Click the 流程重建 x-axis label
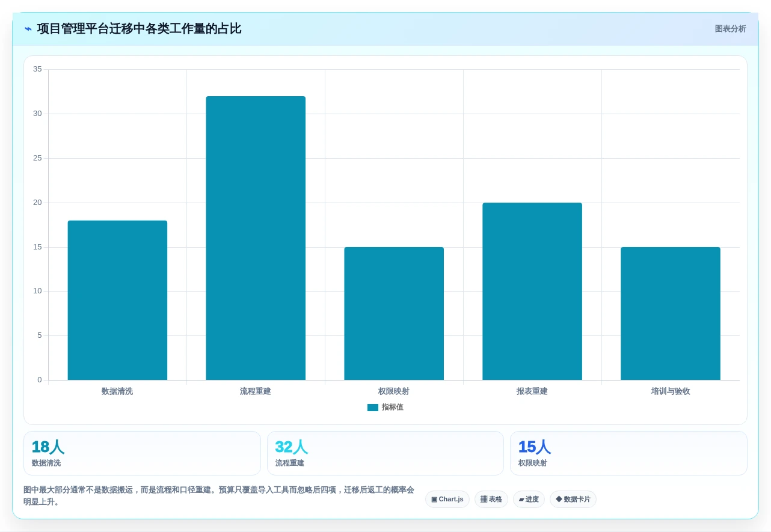771x532 pixels. click(x=256, y=391)
